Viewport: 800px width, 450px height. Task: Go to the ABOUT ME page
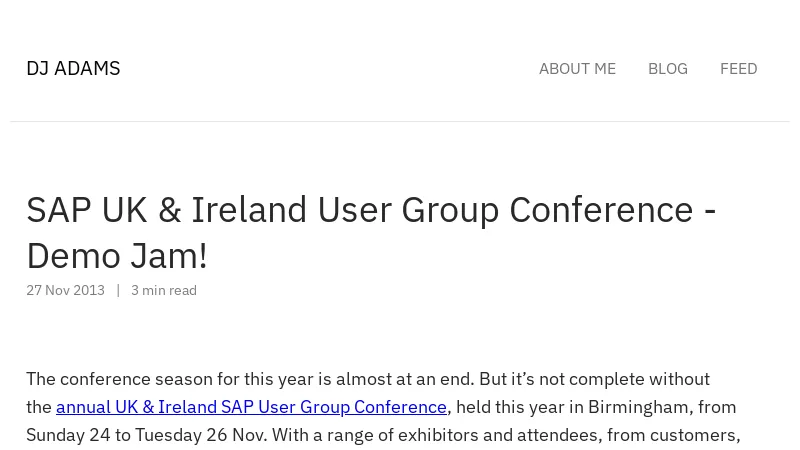click(578, 69)
